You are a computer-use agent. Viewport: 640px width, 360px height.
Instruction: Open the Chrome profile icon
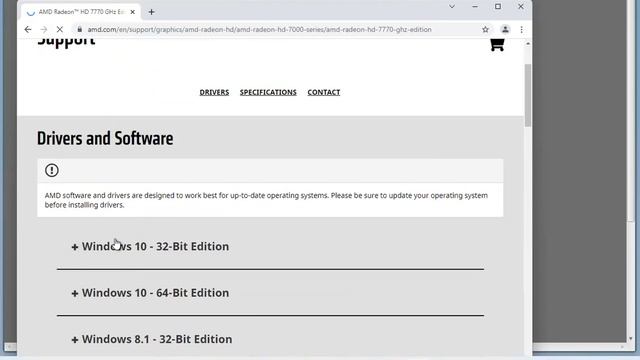coord(505,29)
